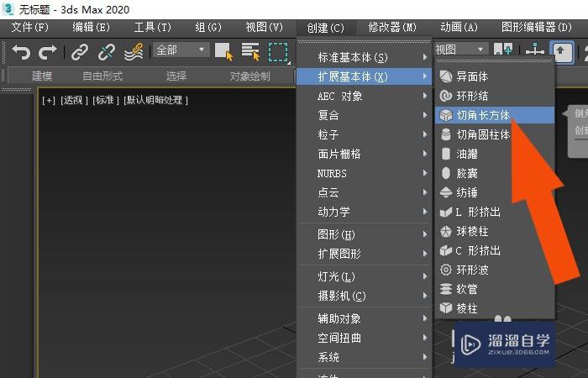The width and height of the screenshot is (588, 378).
Task: Switch to the 建模 ribbon tab
Action: coord(42,76)
